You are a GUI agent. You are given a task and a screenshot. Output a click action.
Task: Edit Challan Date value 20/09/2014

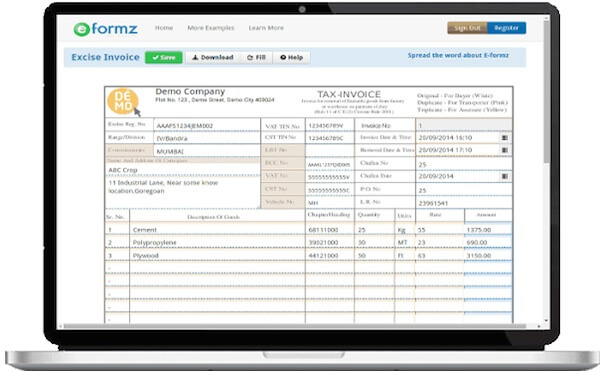coord(458,176)
